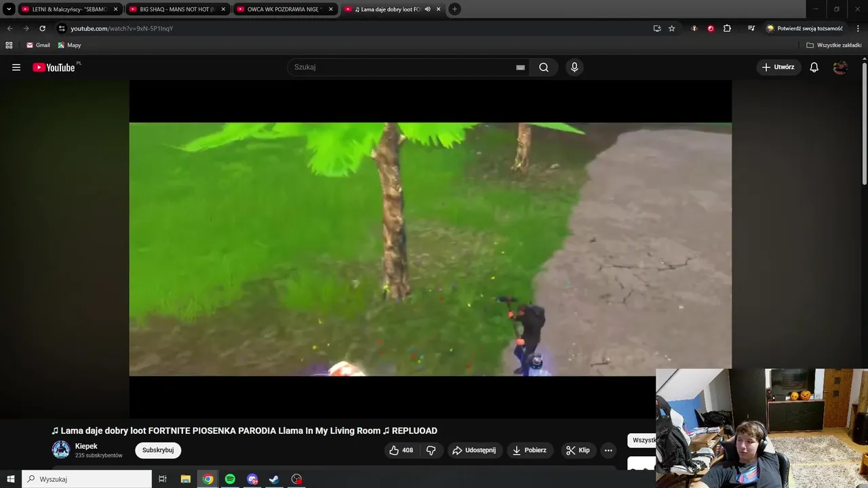Click the Pobierz download button
Viewport: 868px width, 488px height.
[529, 450]
